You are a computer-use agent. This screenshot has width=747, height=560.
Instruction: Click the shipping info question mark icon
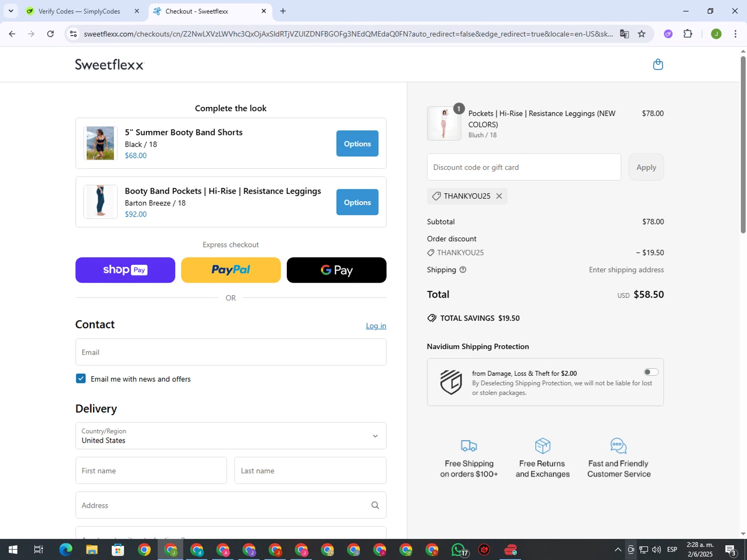[463, 270]
